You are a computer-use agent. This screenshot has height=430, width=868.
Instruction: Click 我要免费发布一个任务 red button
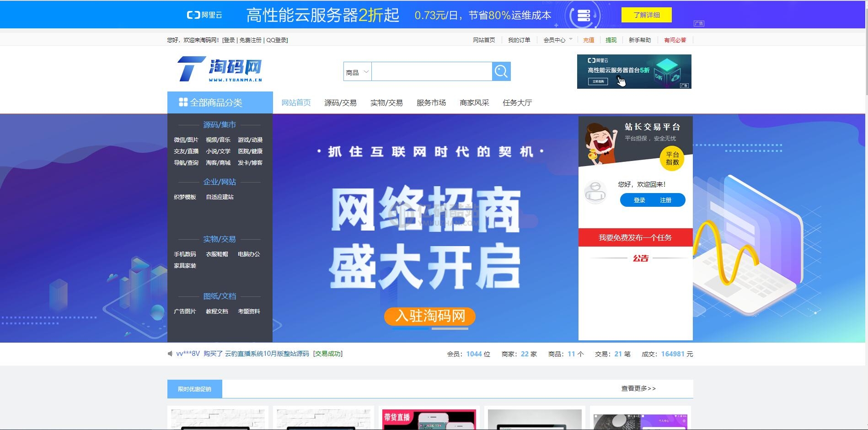635,237
